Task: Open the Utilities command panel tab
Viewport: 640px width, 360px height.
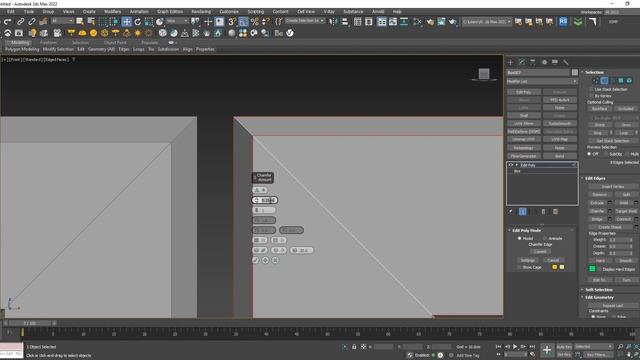Action: (x=566, y=62)
